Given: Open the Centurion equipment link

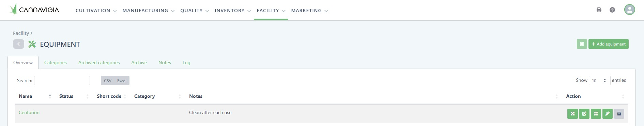Looking at the screenshot, I should (29, 112).
